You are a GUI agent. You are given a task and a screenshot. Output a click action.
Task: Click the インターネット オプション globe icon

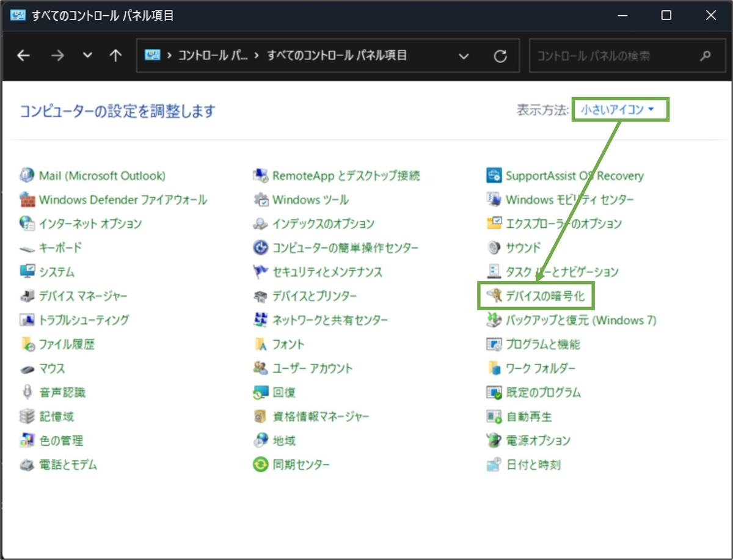point(27,224)
